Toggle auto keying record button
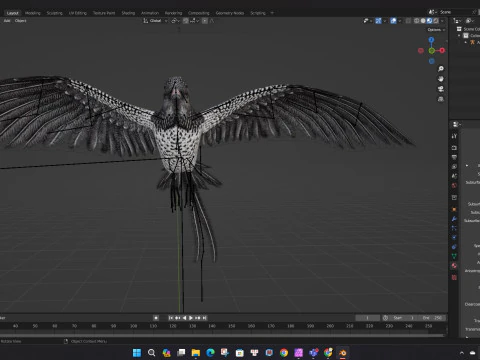 (x=156, y=318)
